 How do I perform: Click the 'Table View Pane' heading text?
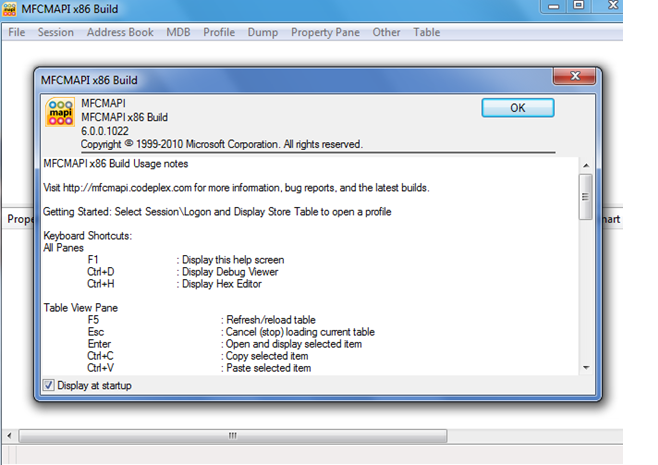tap(81, 308)
